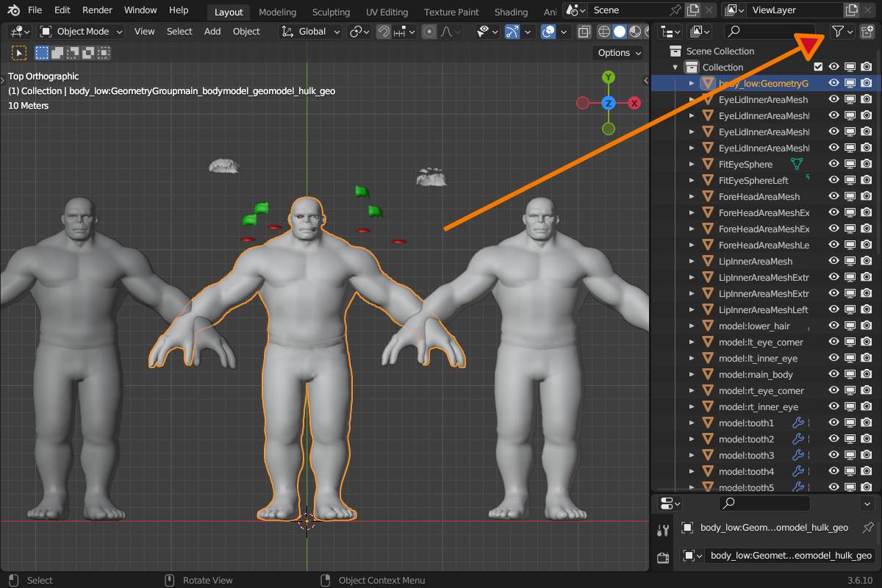Click the Tool properties tab icon

click(x=664, y=530)
